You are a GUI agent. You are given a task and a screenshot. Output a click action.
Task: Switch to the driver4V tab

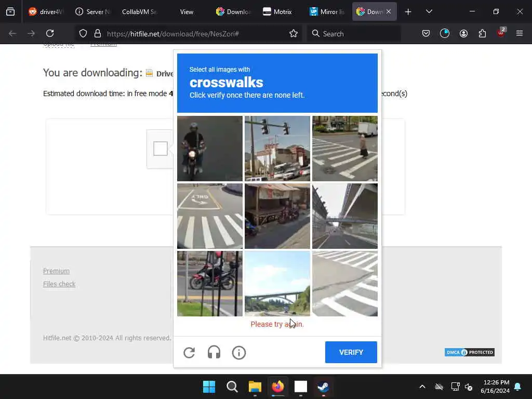pyautogui.click(x=46, y=11)
